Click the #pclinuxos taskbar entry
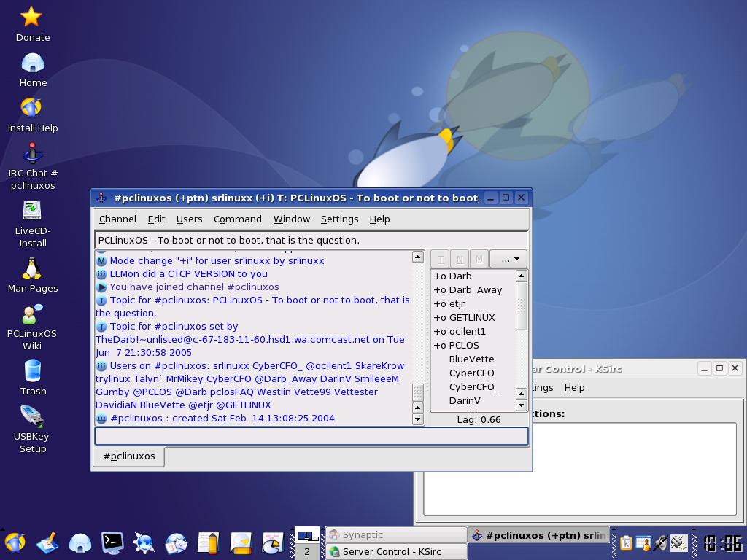Image resolution: width=747 pixels, height=560 pixels. pos(539,535)
